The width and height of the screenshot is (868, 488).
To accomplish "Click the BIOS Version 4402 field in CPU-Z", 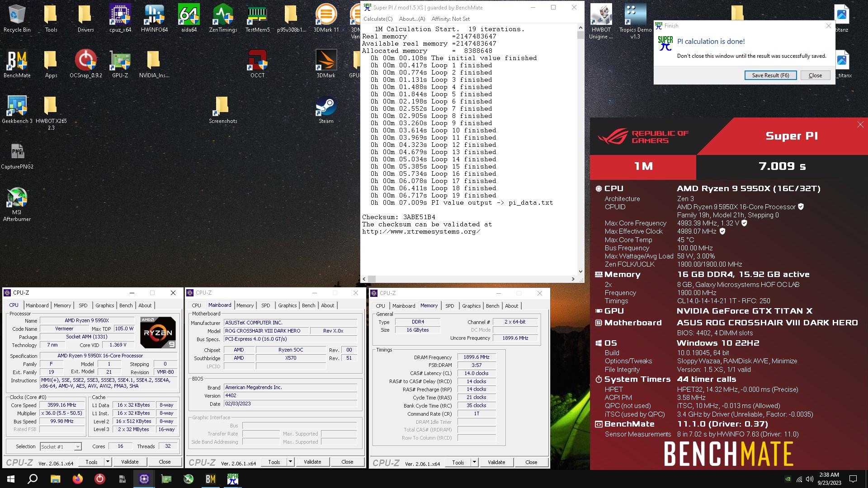I will point(291,395).
